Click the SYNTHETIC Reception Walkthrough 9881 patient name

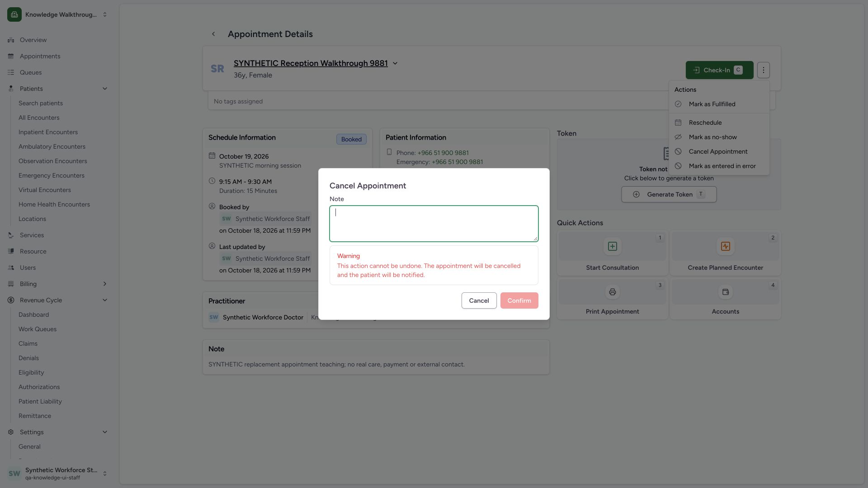[x=311, y=63]
